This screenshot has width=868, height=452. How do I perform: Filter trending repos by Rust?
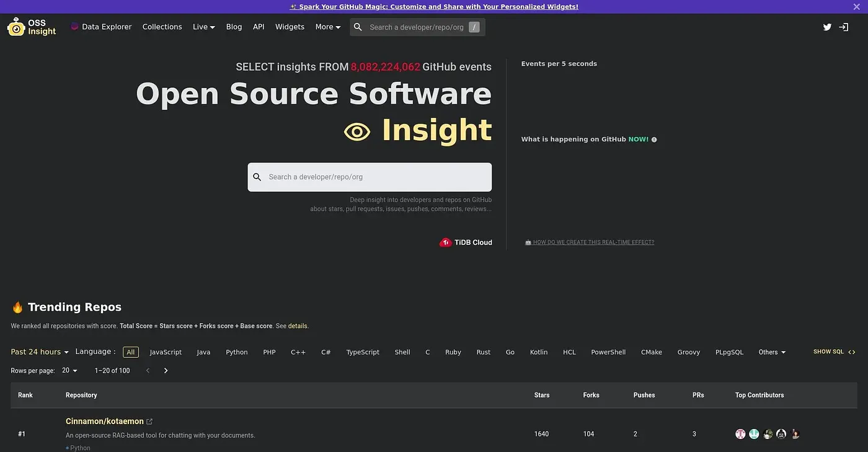click(484, 352)
